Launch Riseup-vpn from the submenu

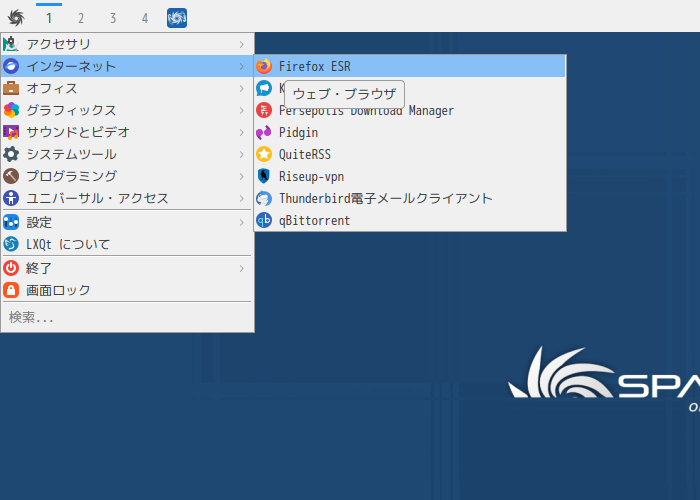(x=410, y=176)
